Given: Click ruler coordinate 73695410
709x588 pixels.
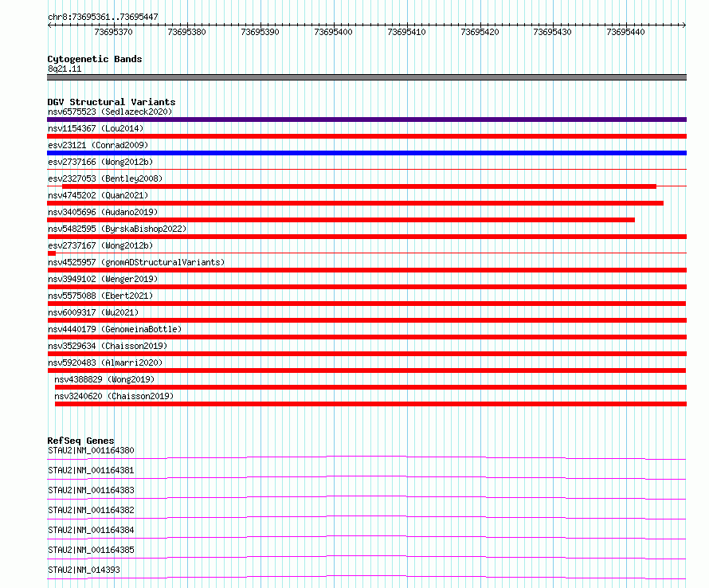Looking at the screenshot, I should point(406,32).
